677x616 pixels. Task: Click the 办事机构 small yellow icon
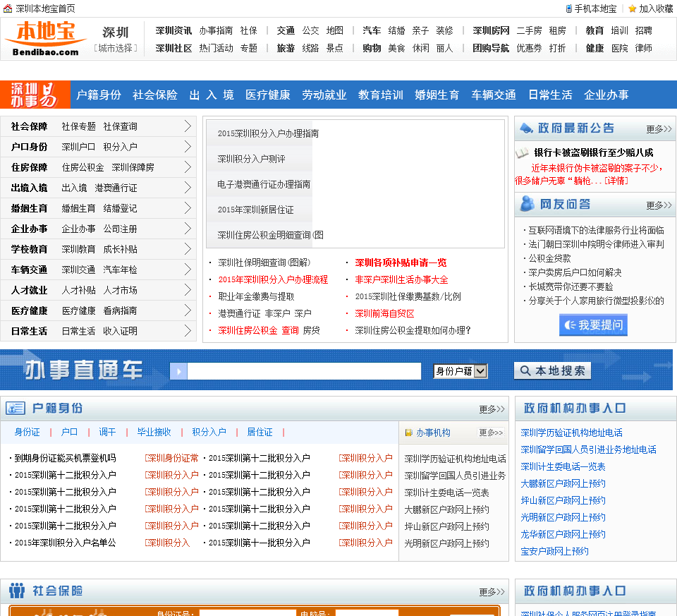click(x=408, y=433)
